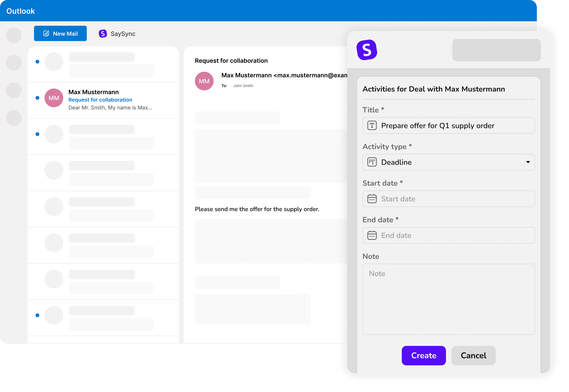
Task: Open the SaySync add-in from the toolbar
Action: [x=117, y=34]
